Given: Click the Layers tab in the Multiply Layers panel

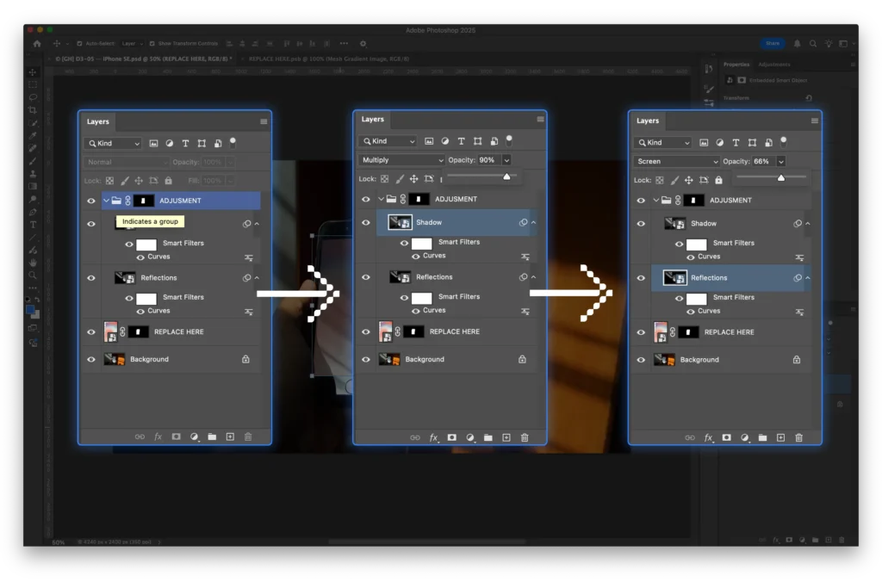Looking at the screenshot, I should pyautogui.click(x=372, y=119).
